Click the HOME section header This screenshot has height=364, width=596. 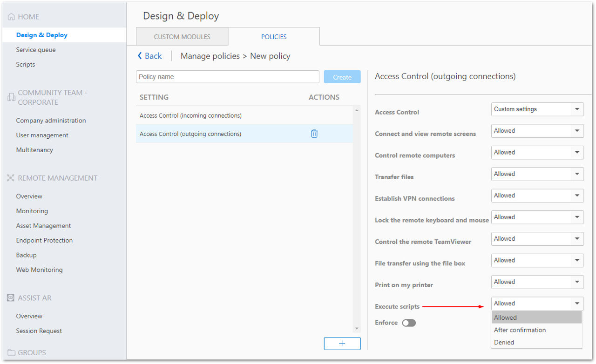click(x=28, y=17)
